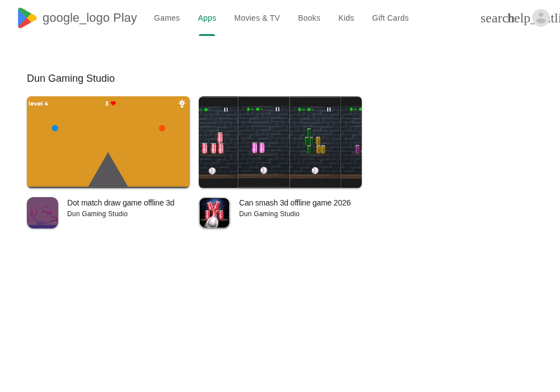Screen dimensions: 560x392
Task: Click the 'Can smash 3d offline game 2026' title
Action: (295, 203)
